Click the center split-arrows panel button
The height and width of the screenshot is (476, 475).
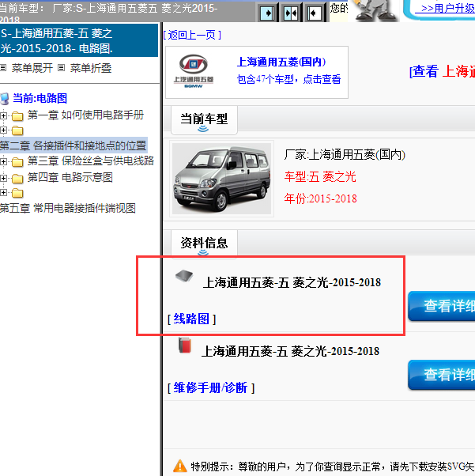[291, 13]
